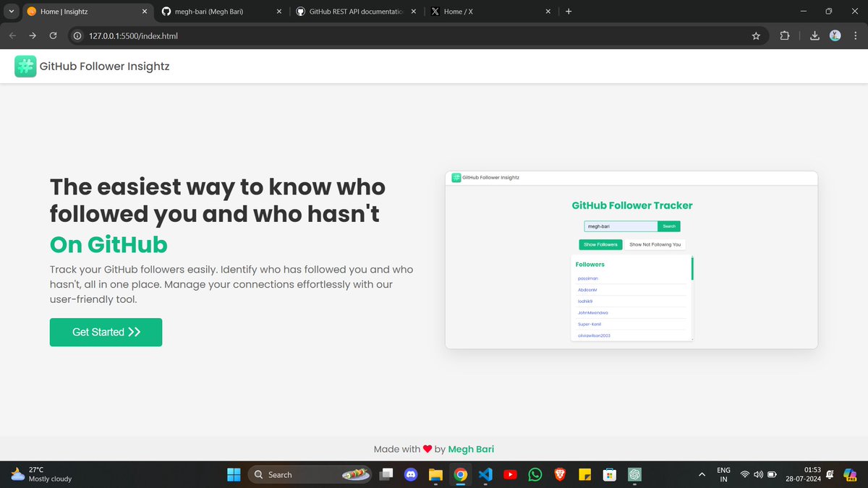Click the Chrome taskbar icon
The height and width of the screenshot is (488, 868).
460,474
